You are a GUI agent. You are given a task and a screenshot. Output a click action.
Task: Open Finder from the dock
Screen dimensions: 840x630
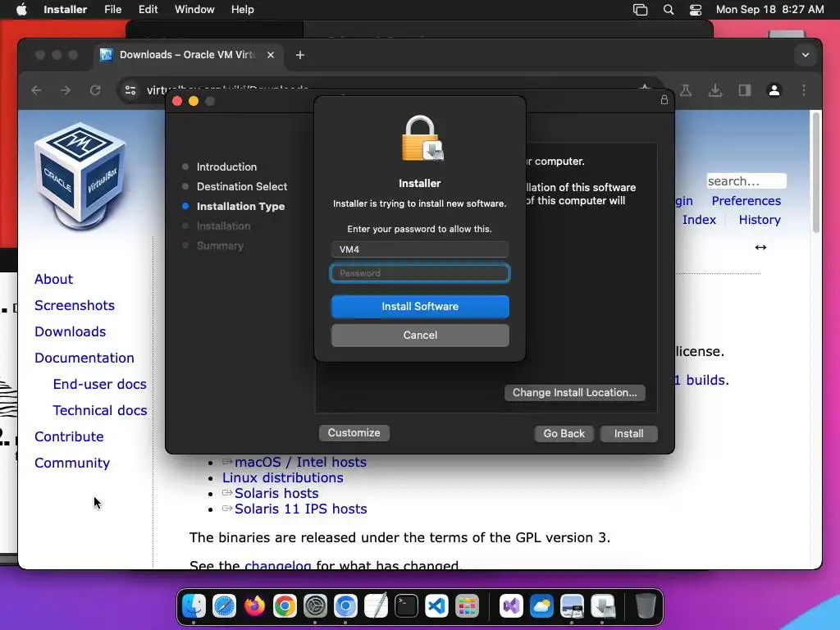194,606
